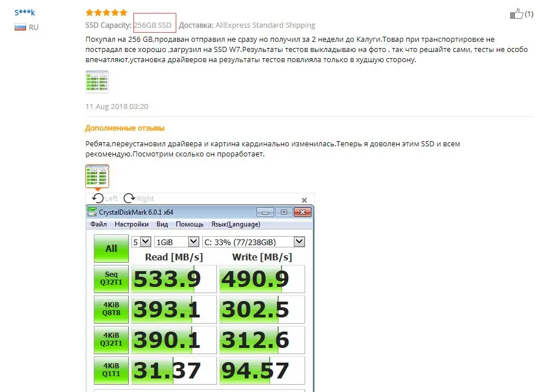The image size is (538, 392).
Task: Click the green All benchmark button
Action: coord(111,249)
